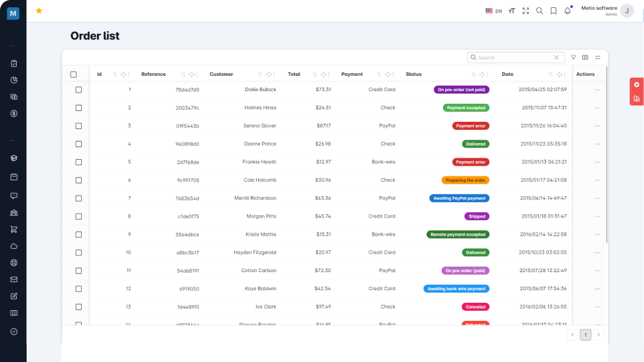
Task: Open the pie chart analytics sidebar icon
Action: point(14,80)
